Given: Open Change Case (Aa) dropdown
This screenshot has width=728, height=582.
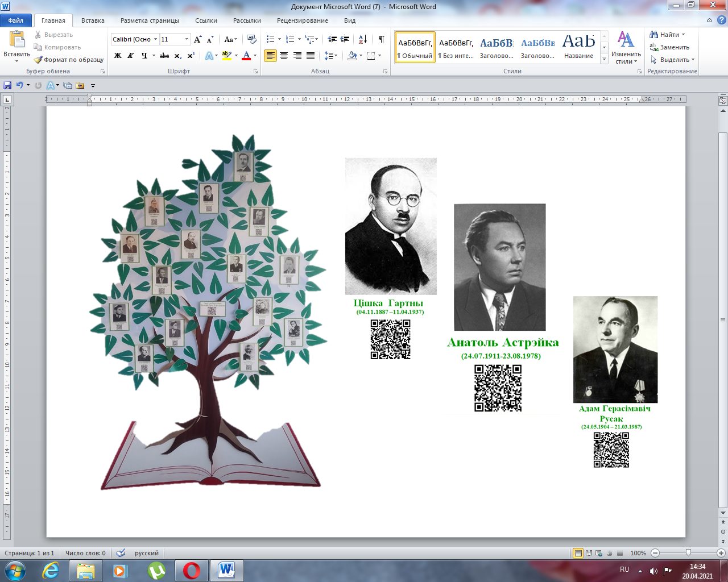Looking at the screenshot, I should click(x=230, y=39).
